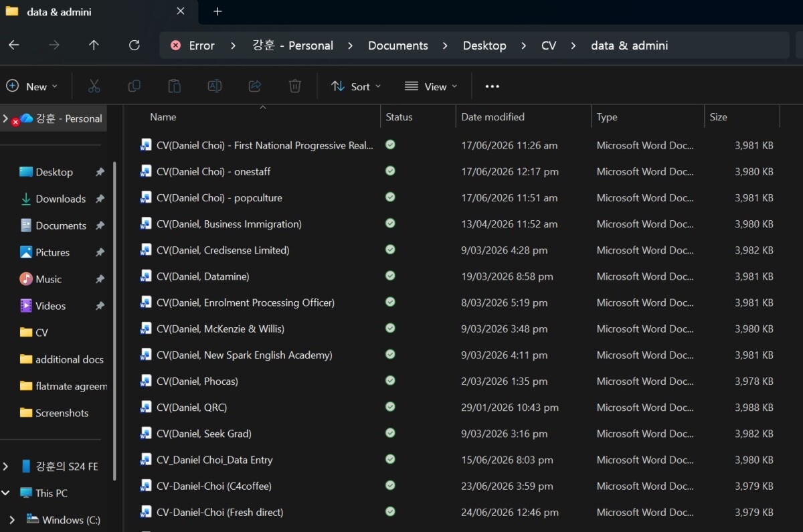Sort by the Date modified column header
Screen dimensions: 803x532
493,116
